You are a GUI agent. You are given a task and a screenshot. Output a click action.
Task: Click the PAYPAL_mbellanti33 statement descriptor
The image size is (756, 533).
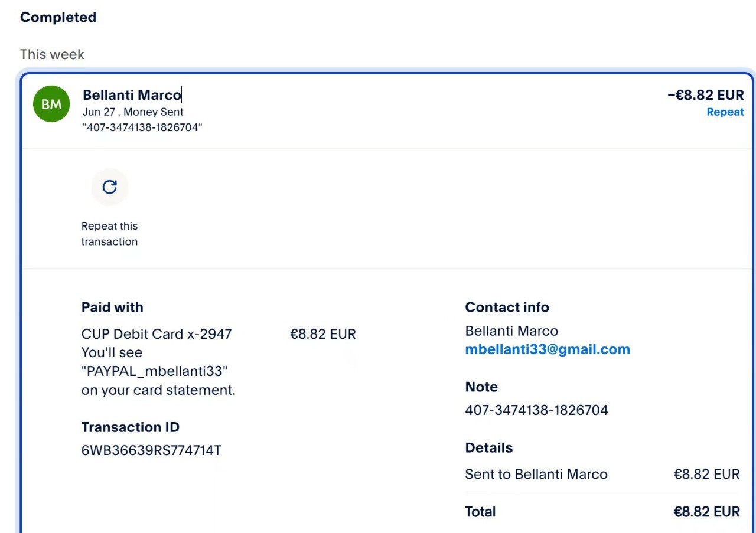click(x=155, y=371)
